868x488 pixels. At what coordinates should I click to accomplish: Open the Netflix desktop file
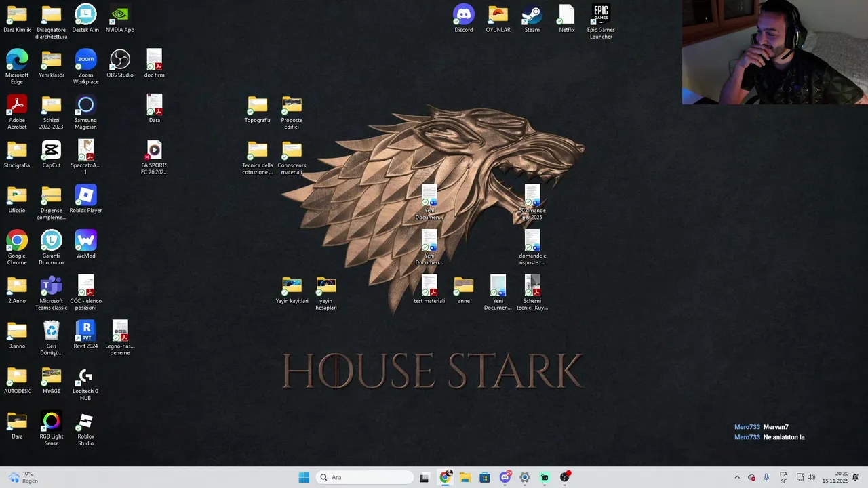click(x=567, y=19)
